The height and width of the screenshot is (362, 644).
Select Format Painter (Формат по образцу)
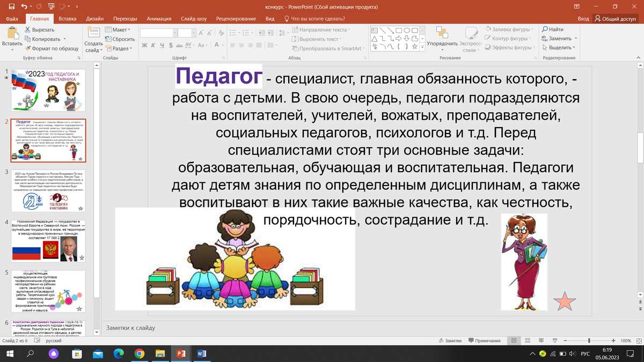pyautogui.click(x=52, y=48)
